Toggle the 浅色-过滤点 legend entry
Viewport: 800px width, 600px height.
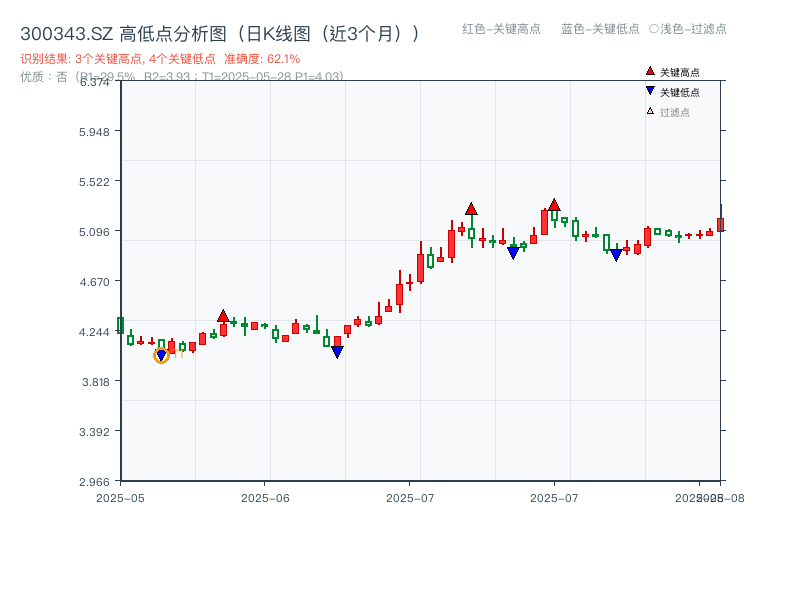coord(696,30)
